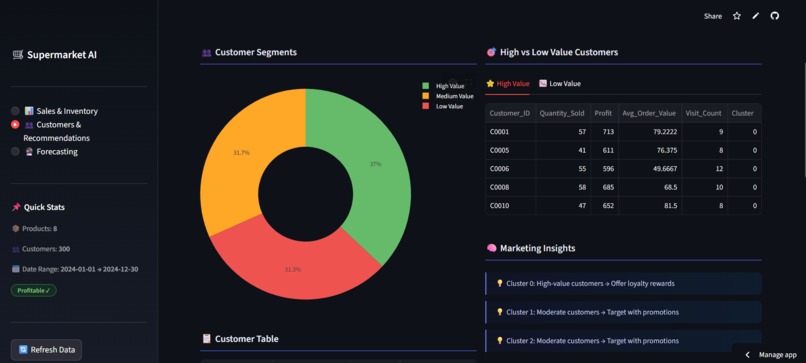
Task: Sort by Customer_ID column header
Action: (510, 113)
